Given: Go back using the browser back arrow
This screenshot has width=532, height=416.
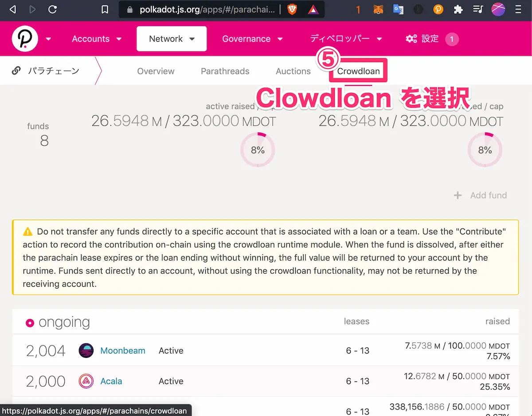Looking at the screenshot, I should pyautogui.click(x=12, y=9).
